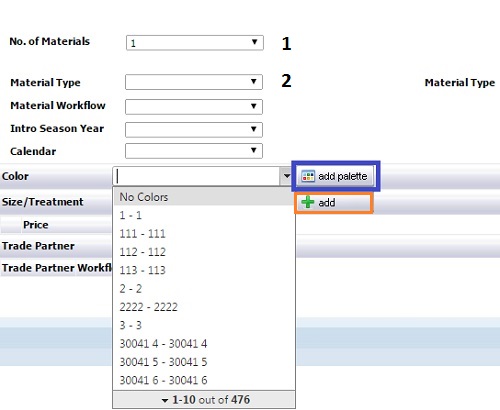The width and height of the screenshot is (500, 410).
Task: Click the add palette color grid icon
Action: pos(308,176)
